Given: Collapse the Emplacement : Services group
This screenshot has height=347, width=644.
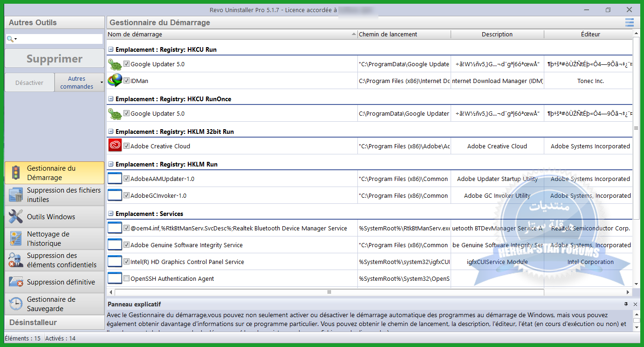Looking at the screenshot, I should point(111,214).
